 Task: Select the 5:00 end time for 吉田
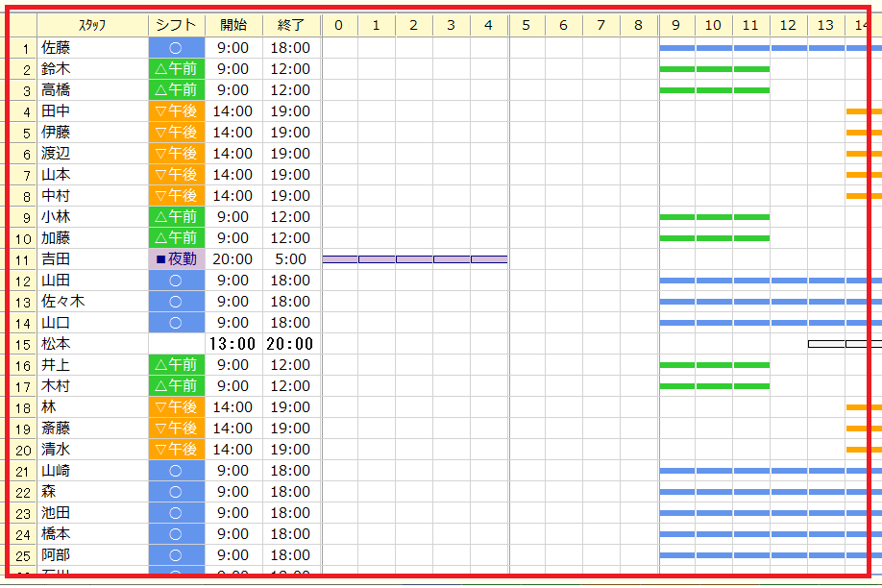[x=291, y=259]
